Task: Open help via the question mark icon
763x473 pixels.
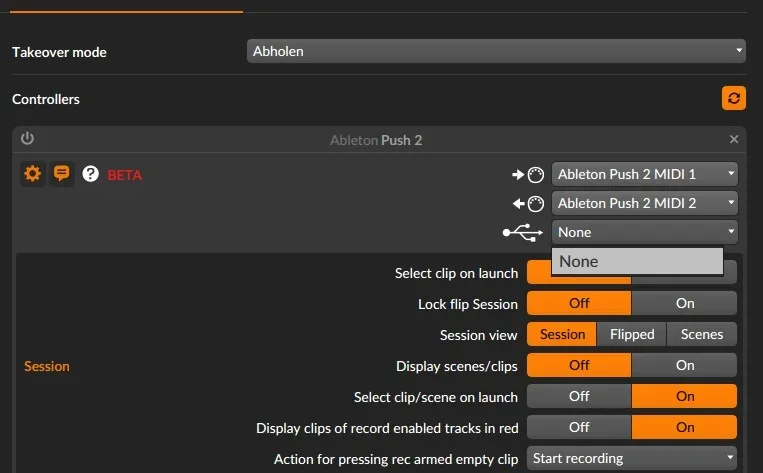Action: pyautogui.click(x=91, y=174)
